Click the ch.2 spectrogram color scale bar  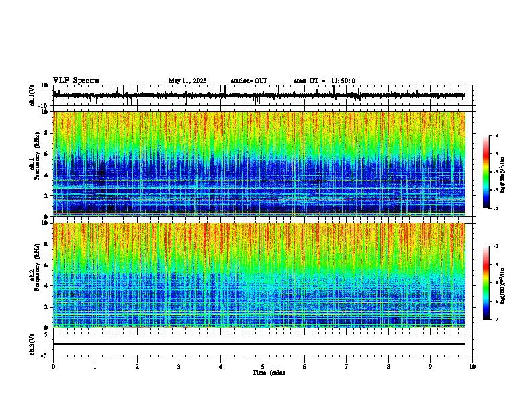coord(486,283)
